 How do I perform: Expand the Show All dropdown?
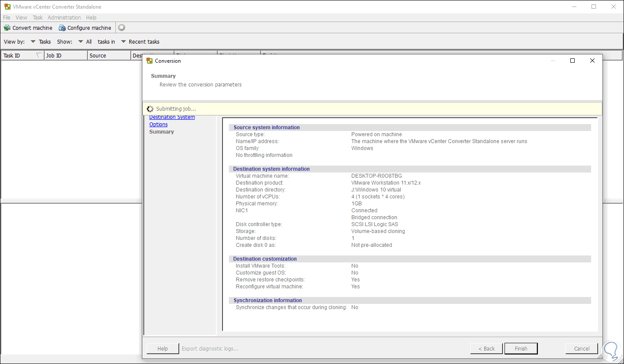[85, 42]
